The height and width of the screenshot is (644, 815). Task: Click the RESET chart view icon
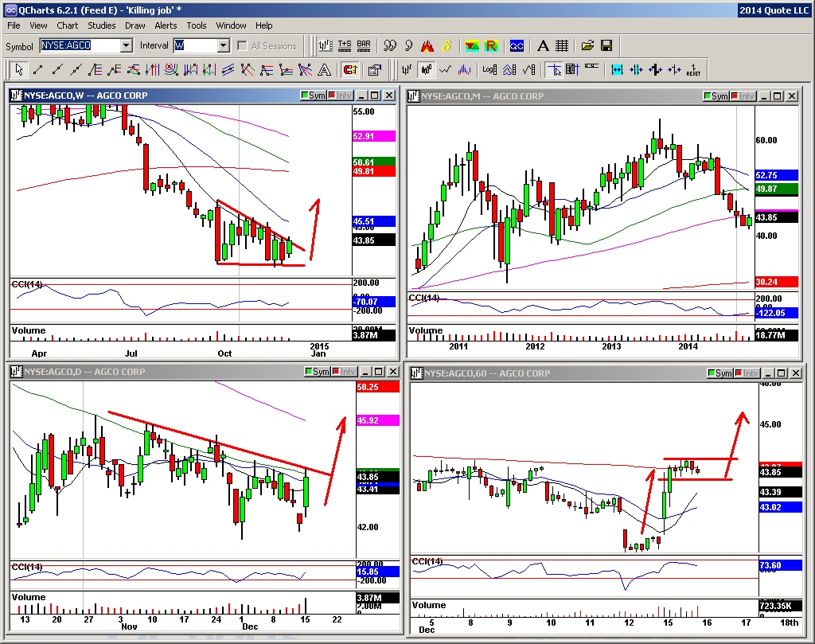pos(693,69)
